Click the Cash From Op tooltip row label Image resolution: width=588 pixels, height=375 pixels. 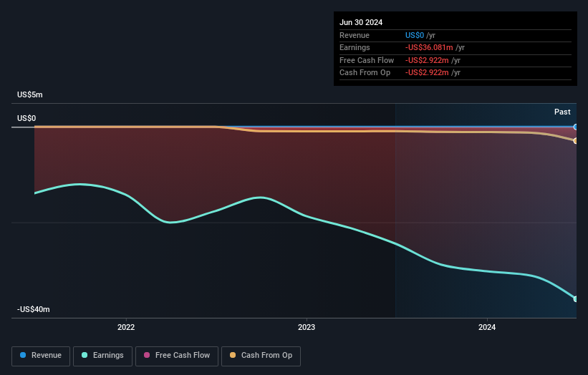365,73
